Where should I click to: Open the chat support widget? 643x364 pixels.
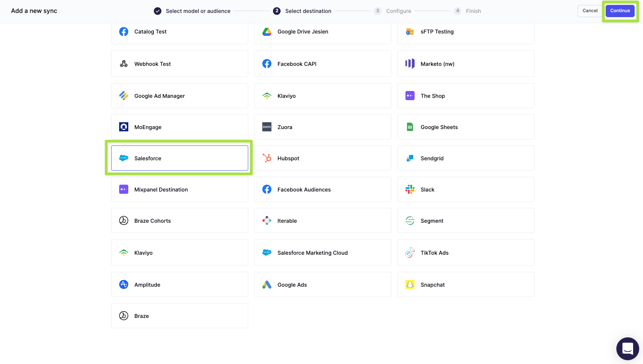click(627, 348)
